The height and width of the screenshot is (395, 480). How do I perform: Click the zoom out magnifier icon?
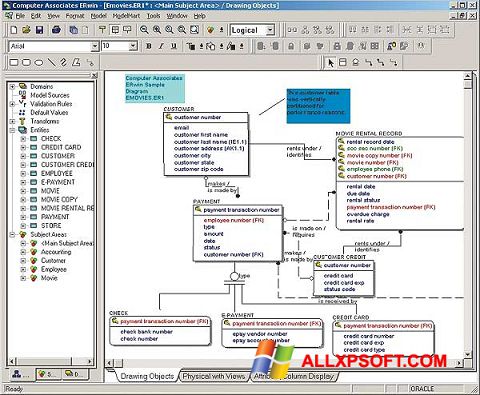[144, 30]
